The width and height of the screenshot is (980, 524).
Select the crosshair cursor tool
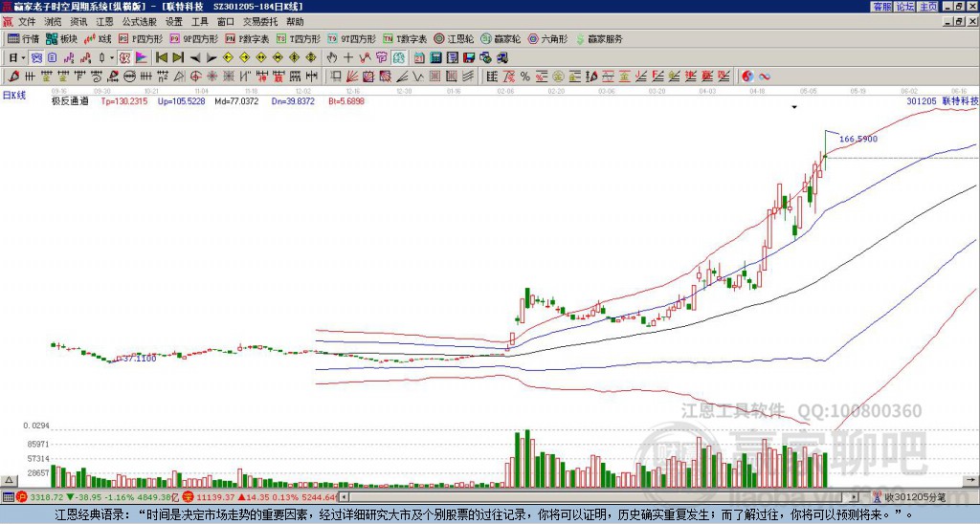click(348, 57)
